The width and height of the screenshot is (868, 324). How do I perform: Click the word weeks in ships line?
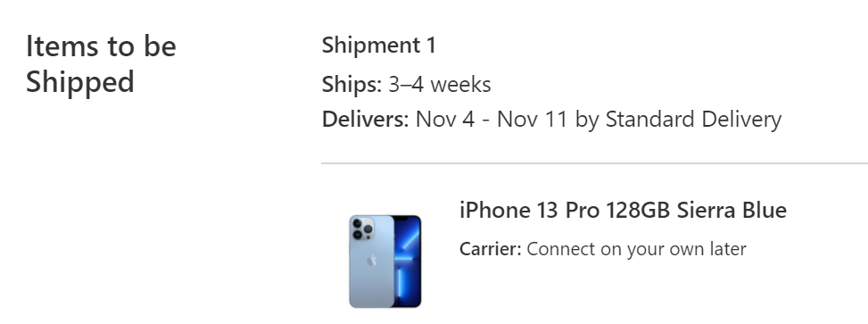click(x=460, y=85)
